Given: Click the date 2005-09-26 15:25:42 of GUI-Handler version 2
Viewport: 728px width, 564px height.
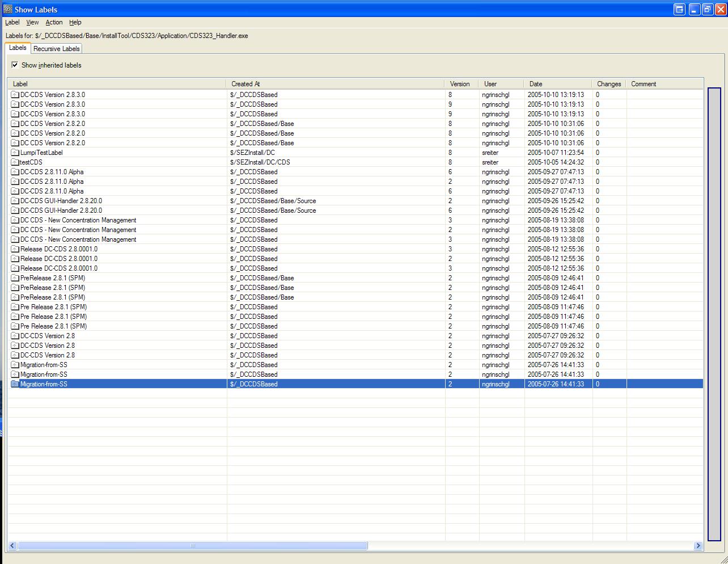Looking at the screenshot, I should click(556, 201).
